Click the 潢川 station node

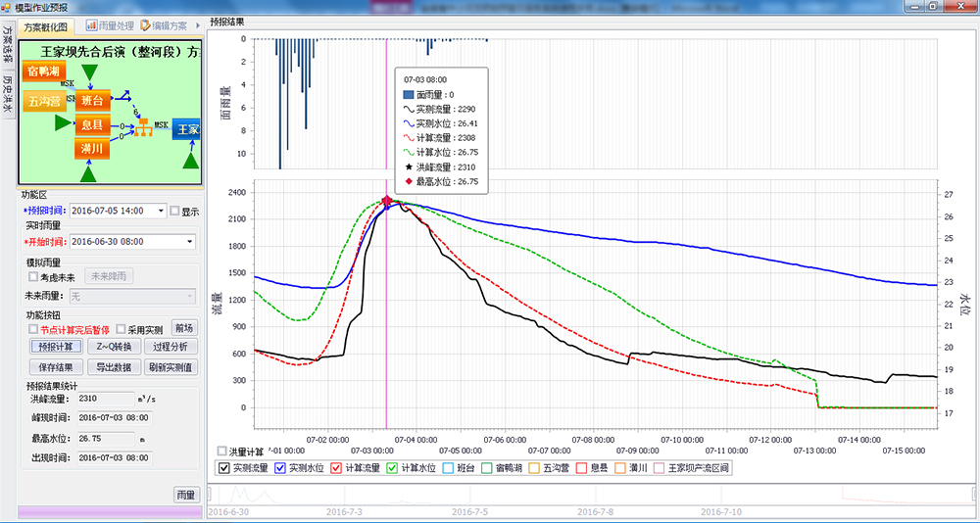(93, 149)
